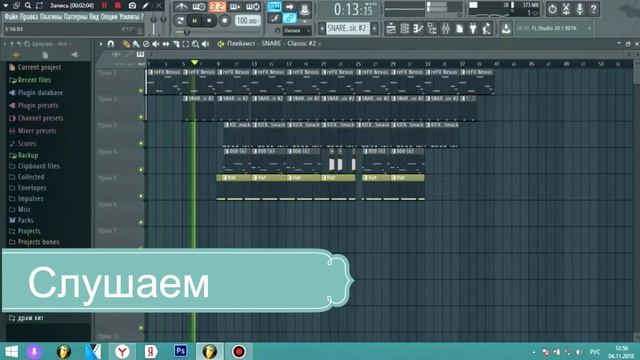
Task: Select the playlist Delete tool
Action: pos(146,44)
